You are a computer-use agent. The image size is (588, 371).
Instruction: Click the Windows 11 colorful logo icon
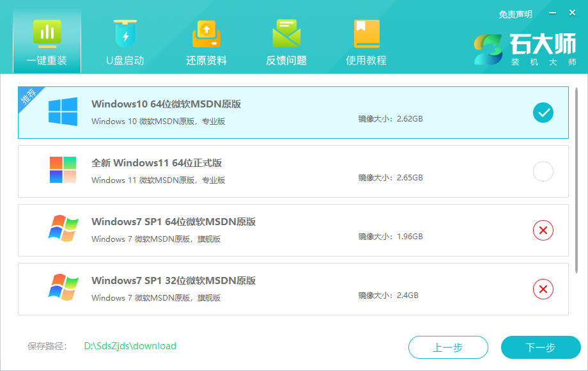coord(63,170)
